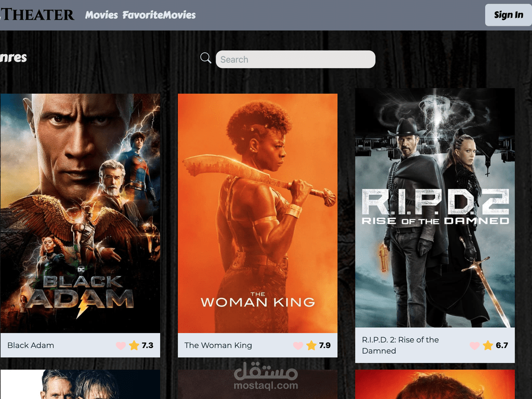Open the R.I.P.D. 2 movie poster
532x399 pixels.
pos(435,208)
